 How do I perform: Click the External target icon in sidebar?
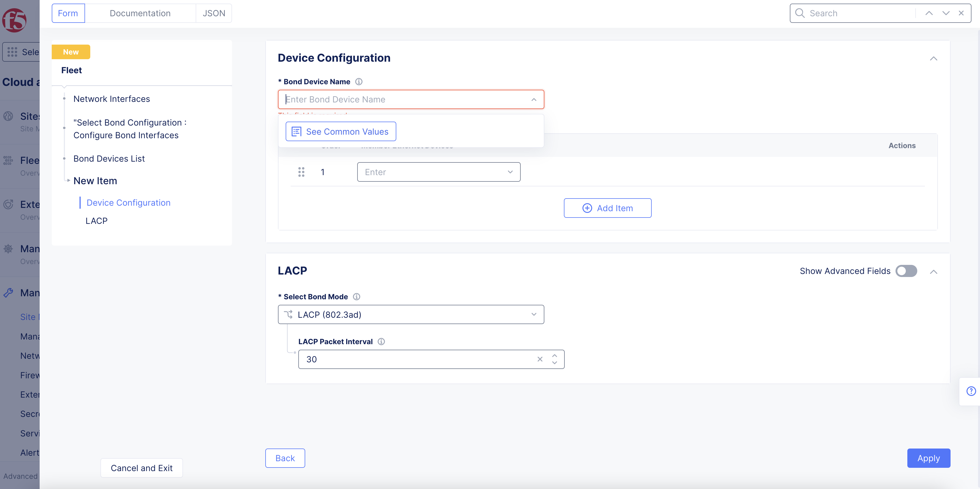[8, 204]
